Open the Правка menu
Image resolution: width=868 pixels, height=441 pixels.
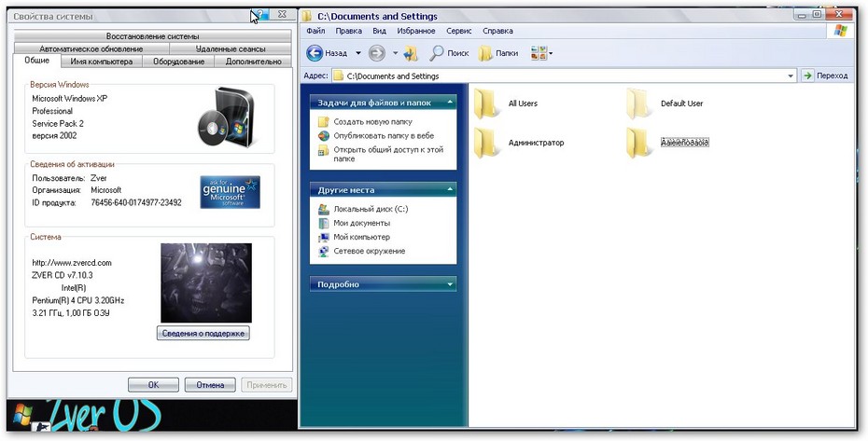[x=349, y=31]
